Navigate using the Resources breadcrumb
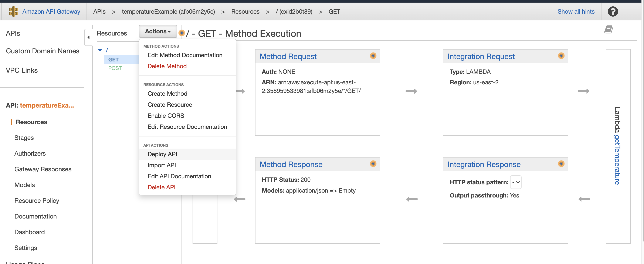644x264 pixels. (245, 11)
